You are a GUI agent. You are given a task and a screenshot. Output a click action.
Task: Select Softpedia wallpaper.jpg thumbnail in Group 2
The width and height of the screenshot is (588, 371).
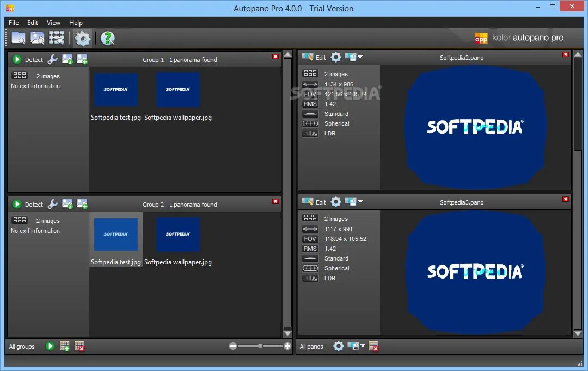177,234
